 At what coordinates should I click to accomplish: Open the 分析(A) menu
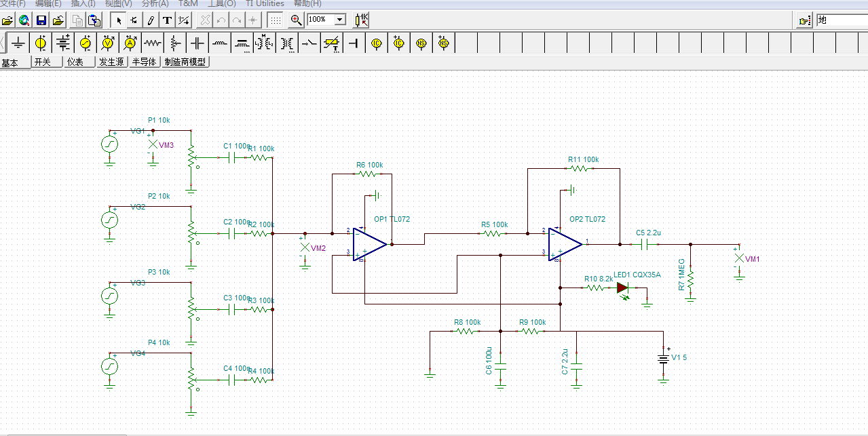[x=155, y=3]
